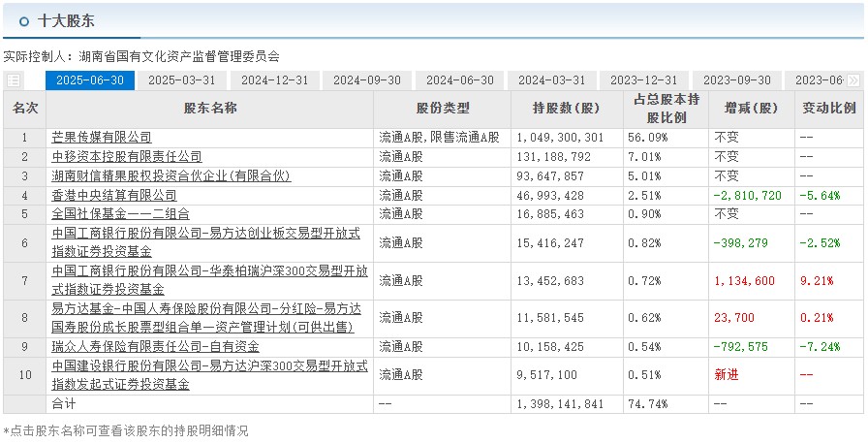Click the 名次 column header
The image size is (868, 444).
pyautogui.click(x=25, y=110)
